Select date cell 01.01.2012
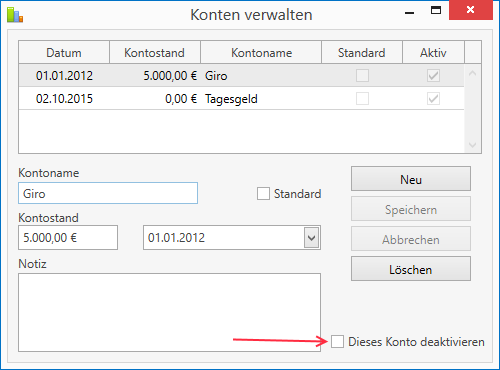The width and height of the screenshot is (500, 370). coord(64,76)
